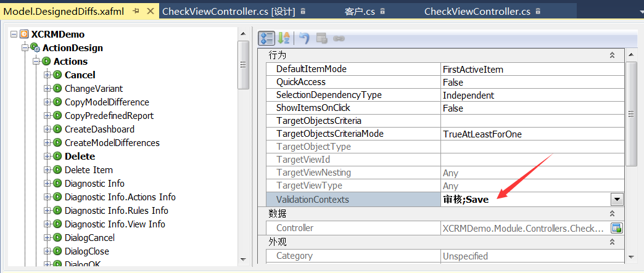Select the CopyModelDifference tree item
The image size is (644, 273).
tap(107, 102)
